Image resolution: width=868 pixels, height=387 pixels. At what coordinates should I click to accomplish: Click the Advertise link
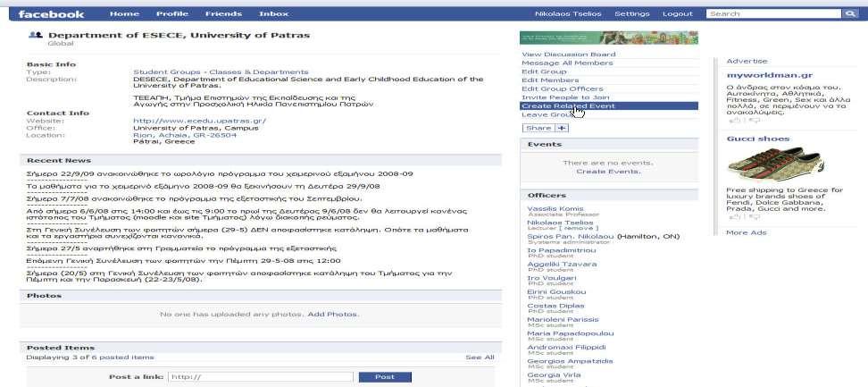[747, 61]
